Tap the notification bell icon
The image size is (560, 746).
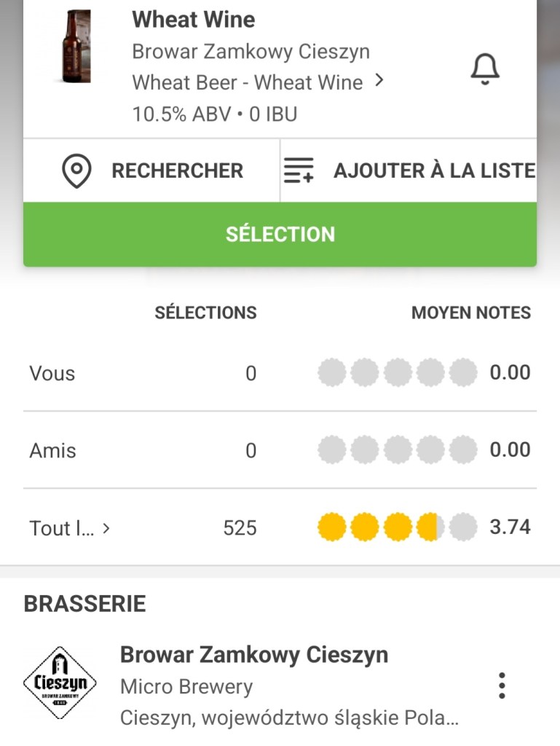tap(484, 70)
